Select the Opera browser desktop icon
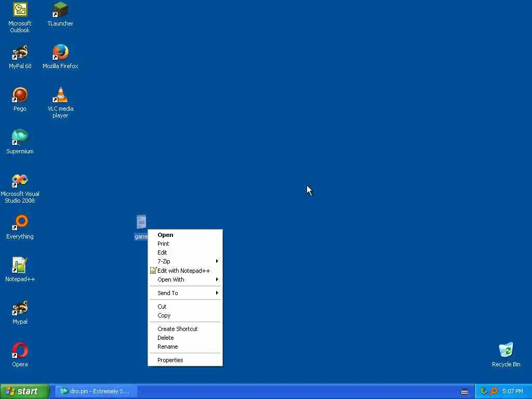This screenshot has height=399, width=532. pos(20,355)
